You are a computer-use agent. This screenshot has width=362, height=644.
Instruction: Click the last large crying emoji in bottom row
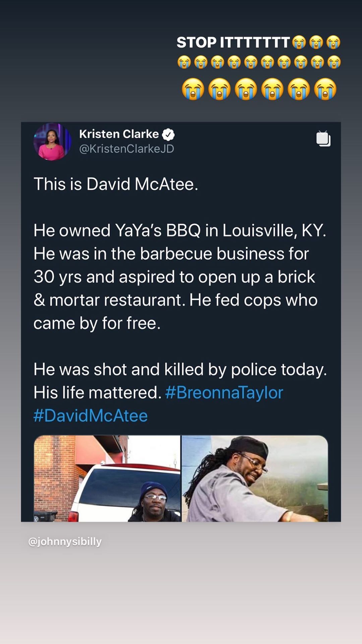point(325,90)
